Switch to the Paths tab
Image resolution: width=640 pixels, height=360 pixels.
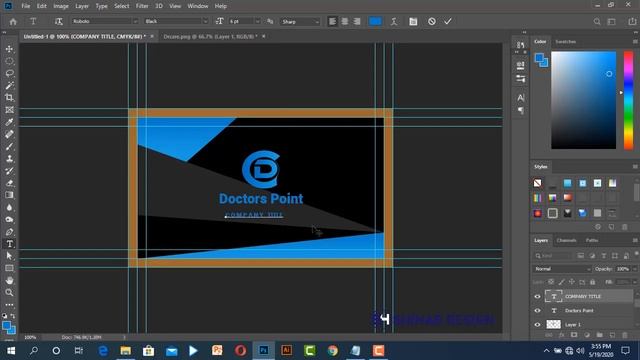pyautogui.click(x=592, y=240)
